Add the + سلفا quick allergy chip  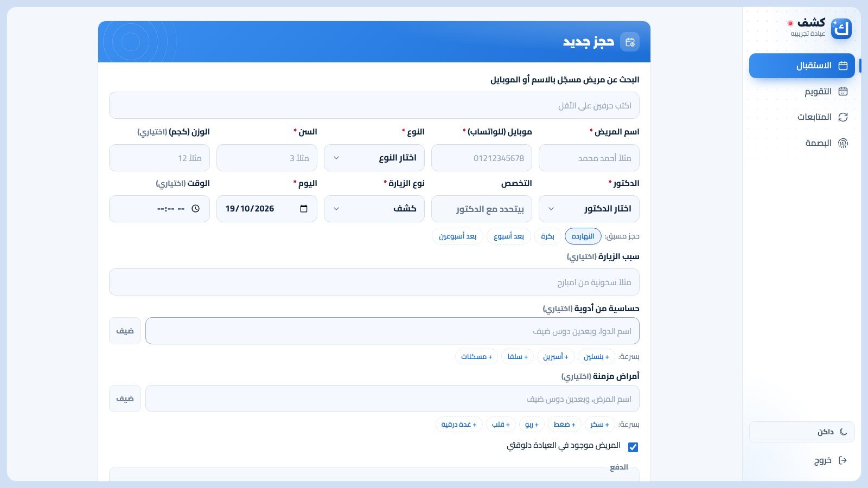518,357
